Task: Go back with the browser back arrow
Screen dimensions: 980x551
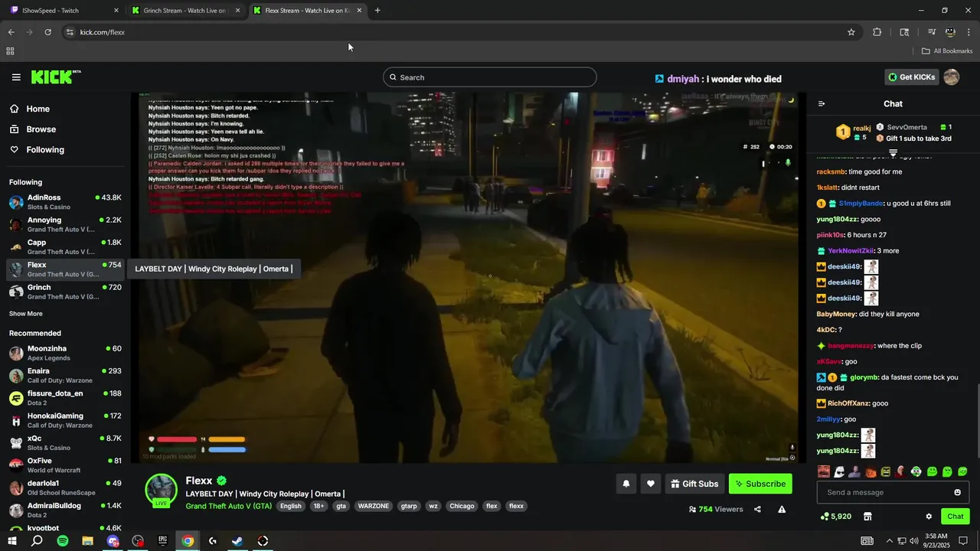Action: (x=11, y=32)
